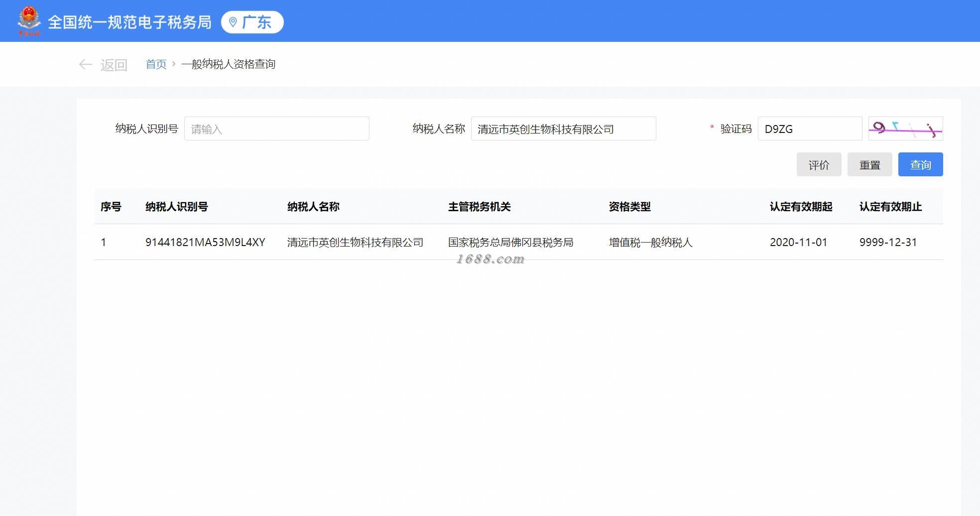Click the start date 2020-11-01
Screen dimensions: 980x516
point(798,242)
